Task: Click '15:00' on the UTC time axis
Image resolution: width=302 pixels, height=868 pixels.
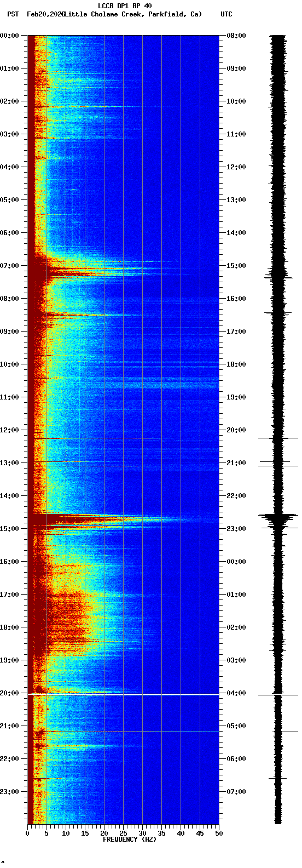Action: point(236,266)
